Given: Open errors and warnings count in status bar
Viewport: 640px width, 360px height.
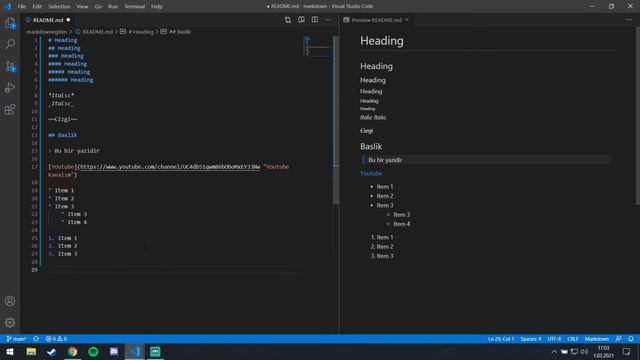Looking at the screenshot, I should coord(56,339).
